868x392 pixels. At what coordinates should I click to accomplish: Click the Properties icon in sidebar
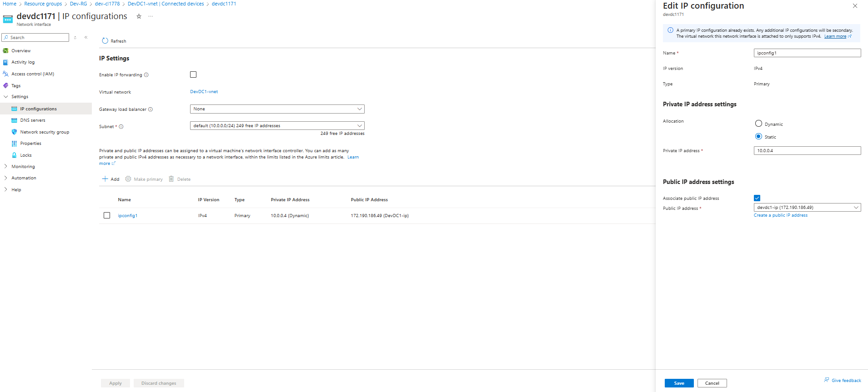point(14,144)
